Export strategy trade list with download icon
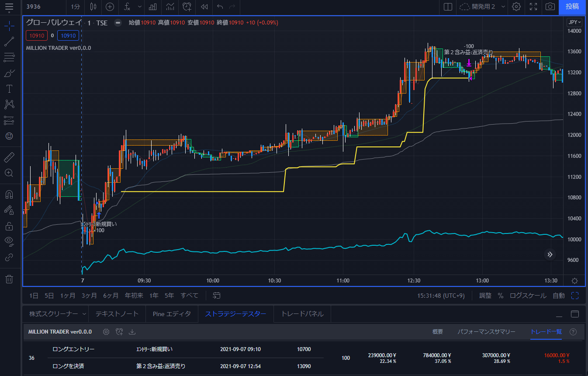The height and width of the screenshot is (376, 588). tap(132, 332)
